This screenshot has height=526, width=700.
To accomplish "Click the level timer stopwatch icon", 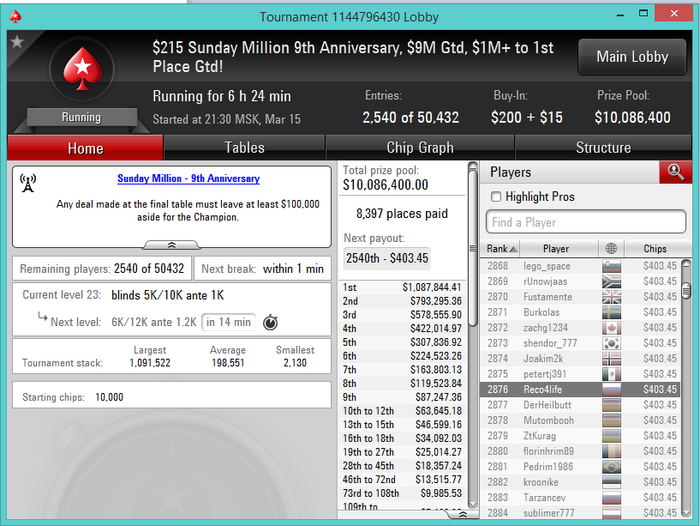I will click(270, 322).
